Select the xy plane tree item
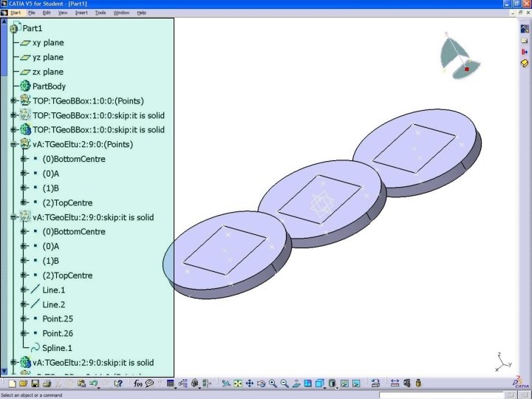This screenshot has height=399, width=532. [48, 43]
